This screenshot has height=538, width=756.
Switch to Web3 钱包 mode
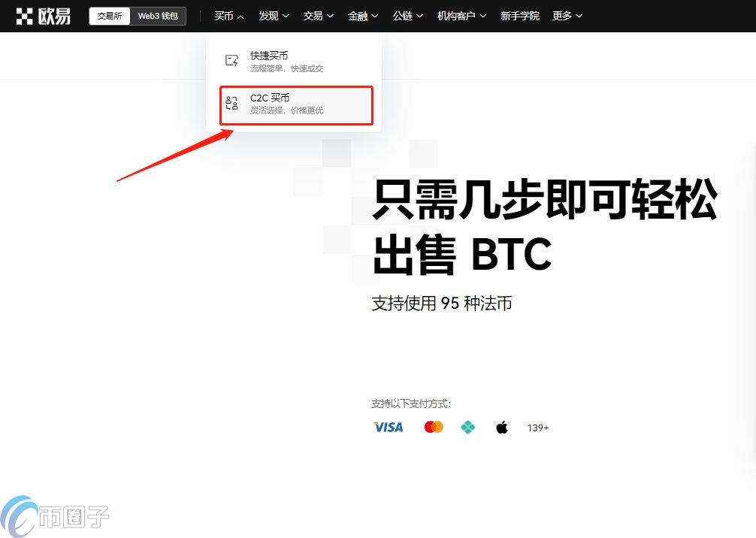158,16
